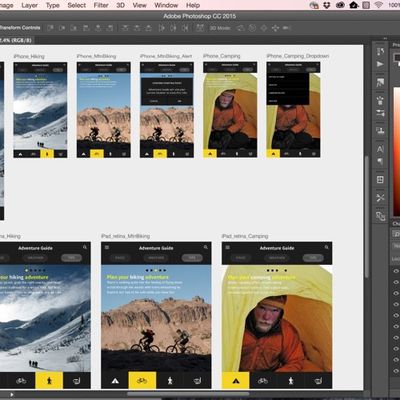
Task: Select yellow bicycle icon in iPad_retina_MtnBiking artboard
Action: tap(142, 380)
